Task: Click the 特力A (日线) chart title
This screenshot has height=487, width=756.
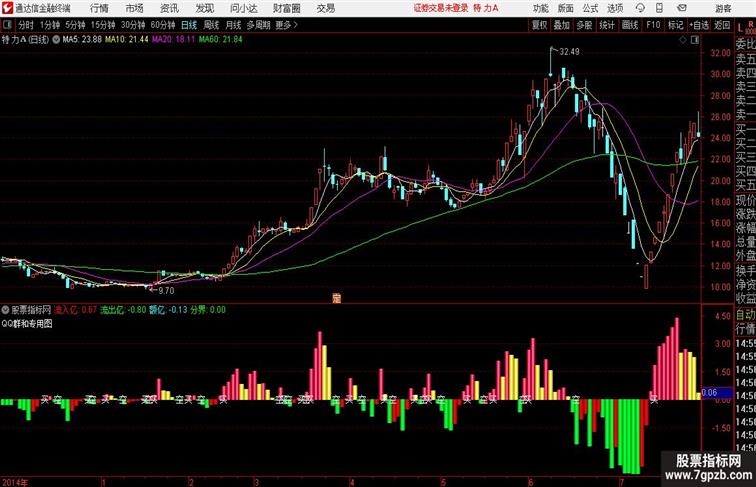Action: pyautogui.click(x=25, y=40)
